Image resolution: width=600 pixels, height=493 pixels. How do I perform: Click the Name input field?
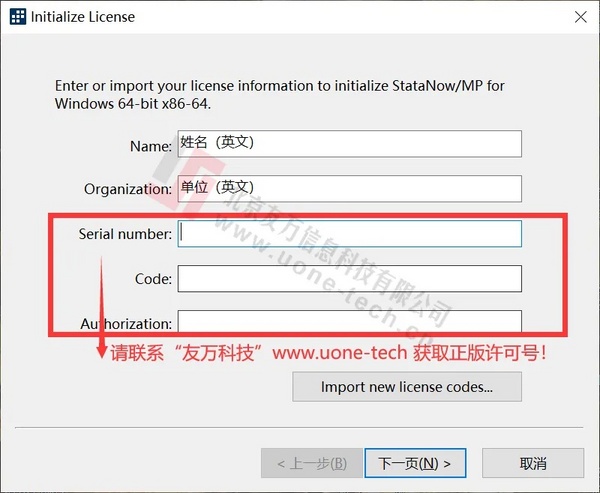(x=349, y=144)
